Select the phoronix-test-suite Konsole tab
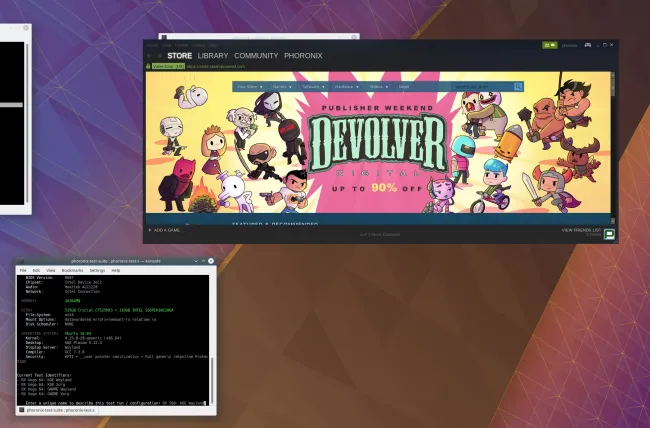Image resolution: width=650 pixels, height=428 pixels. tap(58, 410)
